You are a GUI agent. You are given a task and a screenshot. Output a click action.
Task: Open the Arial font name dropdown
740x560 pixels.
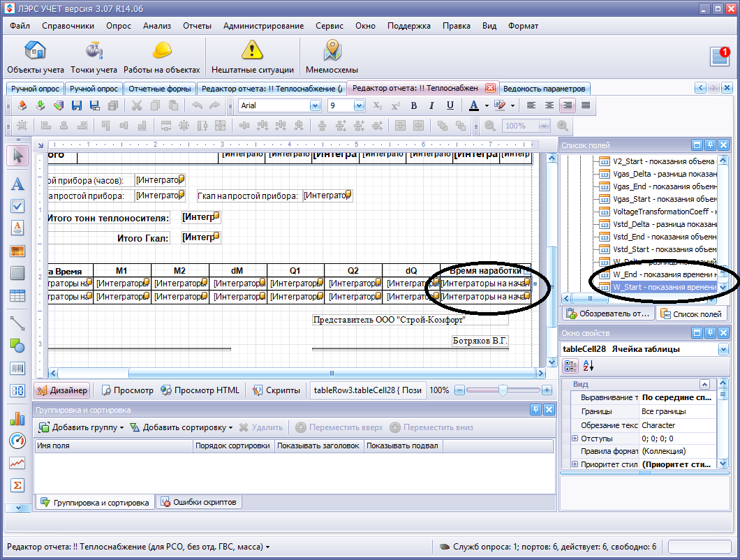[316, 105]
